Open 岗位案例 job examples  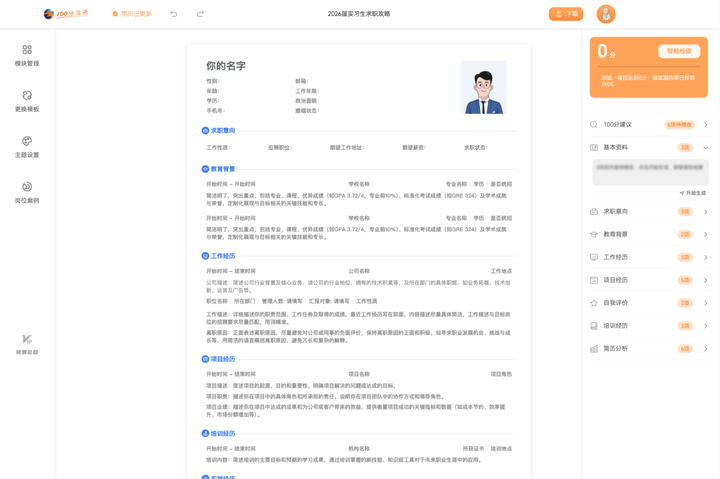[27, 193]
